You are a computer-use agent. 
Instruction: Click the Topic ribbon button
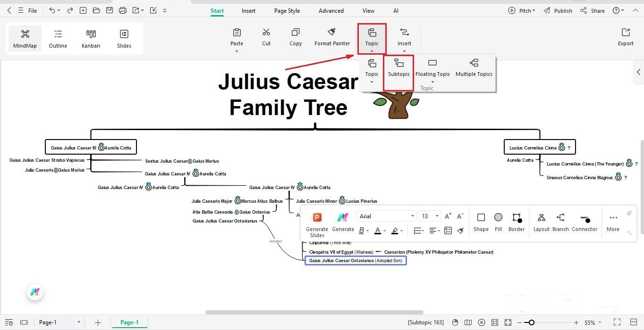click(x=372, y=38)
